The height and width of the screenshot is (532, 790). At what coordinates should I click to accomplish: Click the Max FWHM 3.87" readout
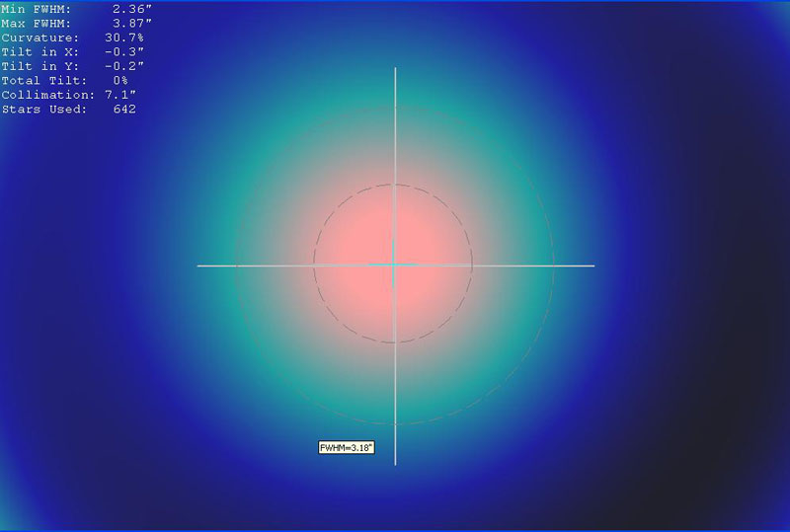pos(77,24)
